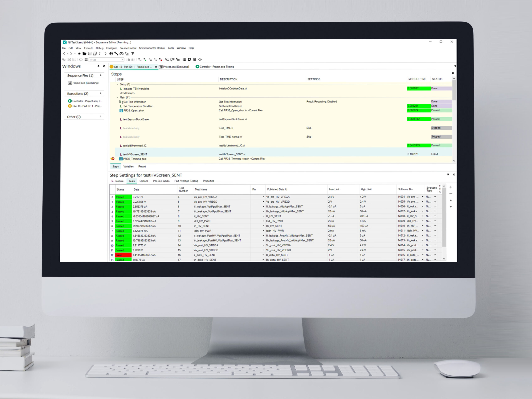Click the question mark help icon
Viewport: 532px width, 399px height.
coord(133,54)
